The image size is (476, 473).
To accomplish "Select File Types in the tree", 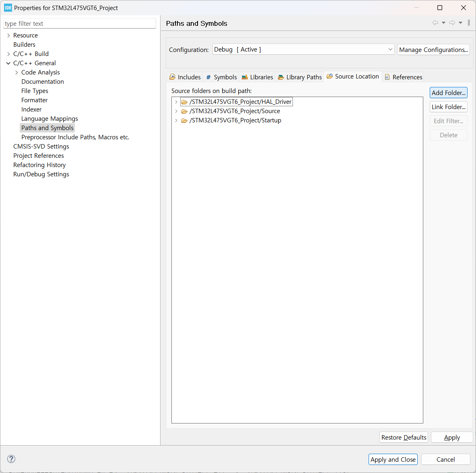I will click(35, 91).
